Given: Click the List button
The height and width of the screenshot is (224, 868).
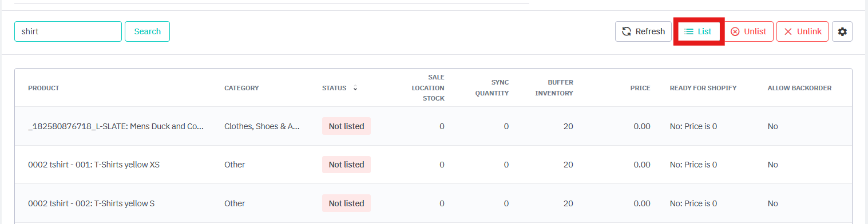Looking at the screenshot, I should pyautogui.click(x=699, y=31).
